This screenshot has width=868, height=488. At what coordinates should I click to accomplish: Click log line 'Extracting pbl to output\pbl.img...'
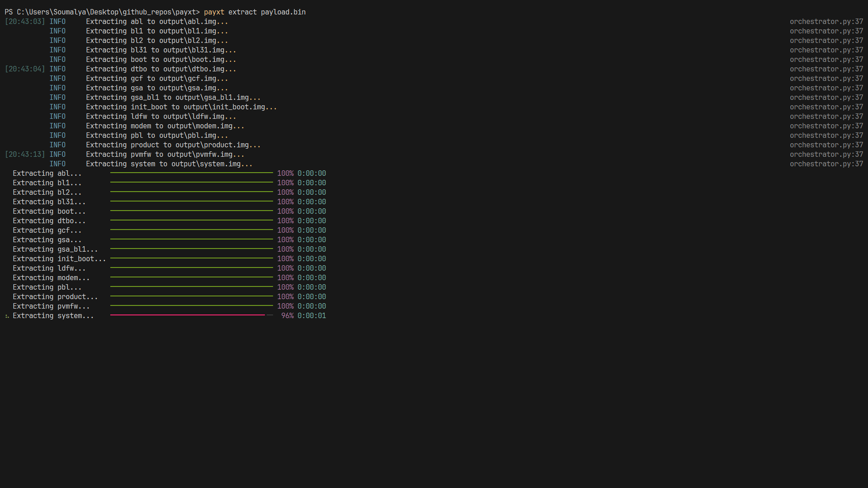point(157,136)
